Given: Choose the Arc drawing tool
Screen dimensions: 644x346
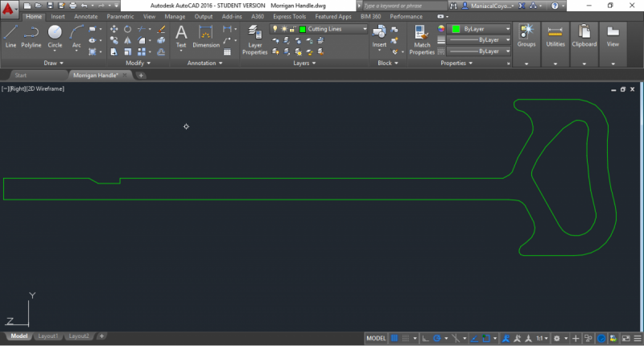Looking at the screenshot, I should pos(77,36).
